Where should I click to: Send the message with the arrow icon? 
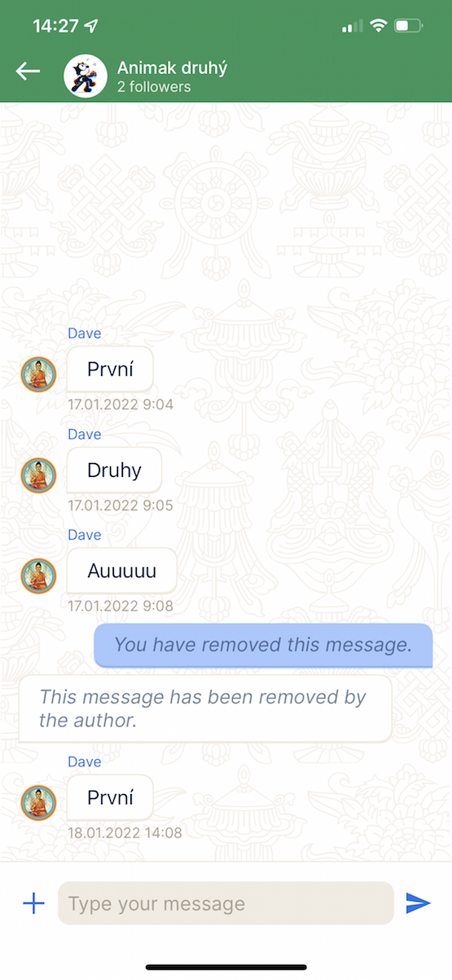418,903
